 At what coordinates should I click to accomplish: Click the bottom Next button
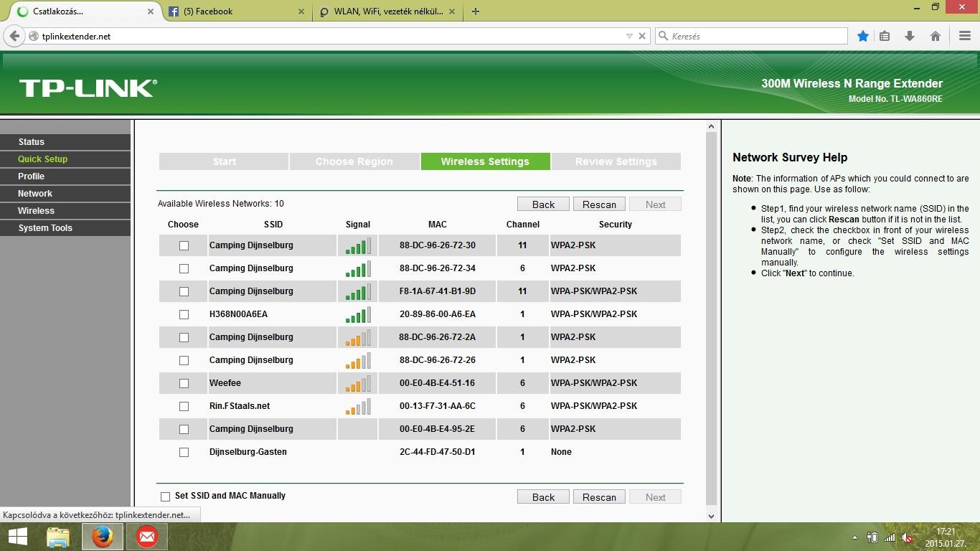click(655, 497)
